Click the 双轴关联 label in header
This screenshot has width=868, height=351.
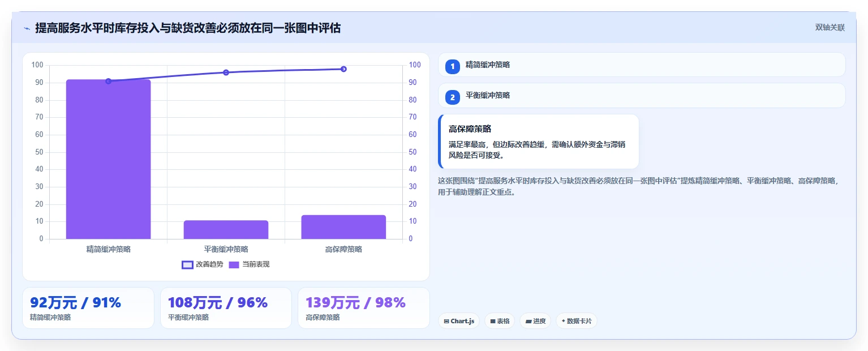click(830, 28)
